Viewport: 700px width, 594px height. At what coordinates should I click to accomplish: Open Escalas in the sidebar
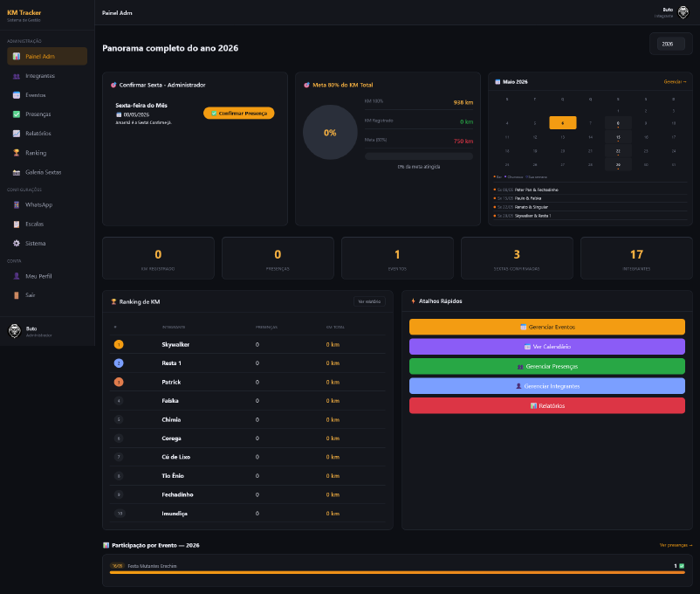(47, 224)
